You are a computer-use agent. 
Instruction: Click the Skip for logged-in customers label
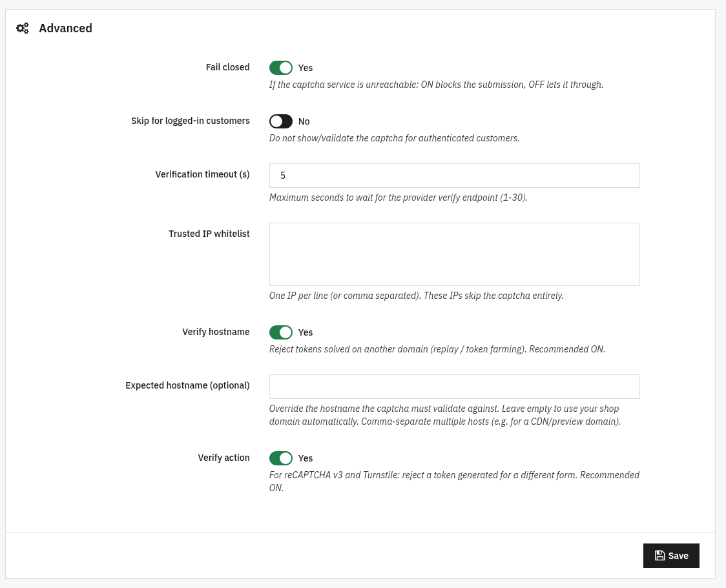pyautogui.click(x=191, y=121)
